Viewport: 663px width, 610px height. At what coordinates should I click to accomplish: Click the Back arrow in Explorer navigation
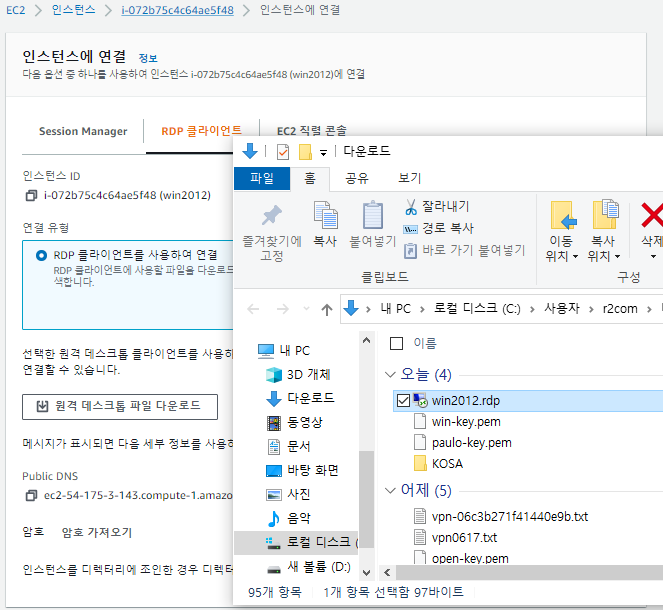point(253,309)
